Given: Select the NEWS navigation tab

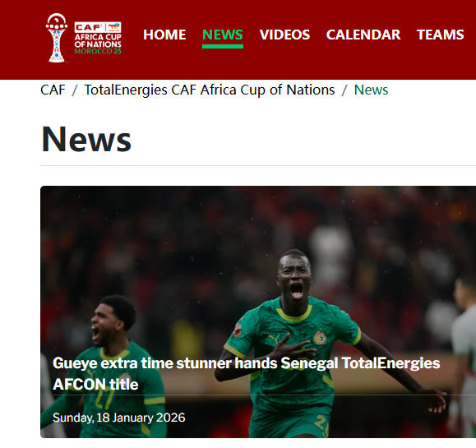Looking at the screenshot, I should 223,35.
